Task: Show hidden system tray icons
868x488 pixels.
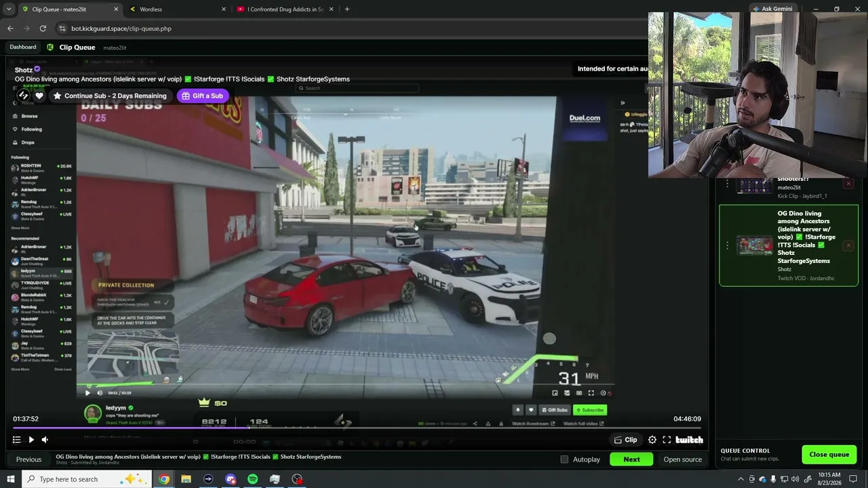Action: (x=741, y=479)
